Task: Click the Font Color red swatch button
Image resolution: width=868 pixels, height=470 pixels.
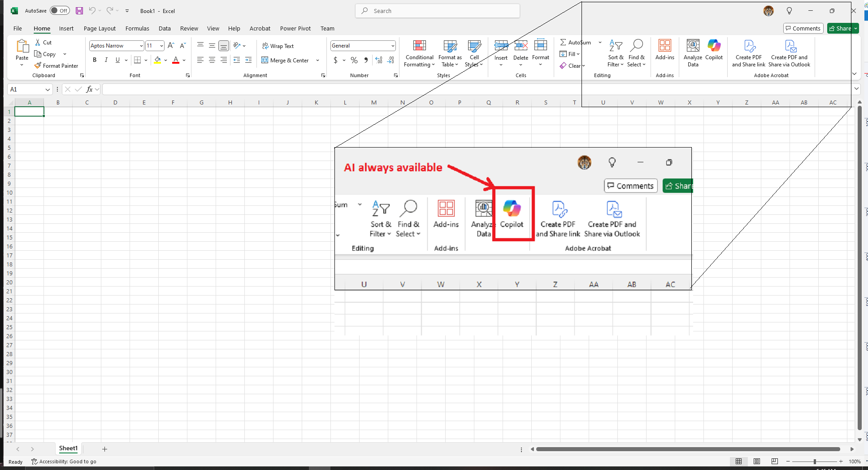Action: pyautogui.click(x=176, y=60)
